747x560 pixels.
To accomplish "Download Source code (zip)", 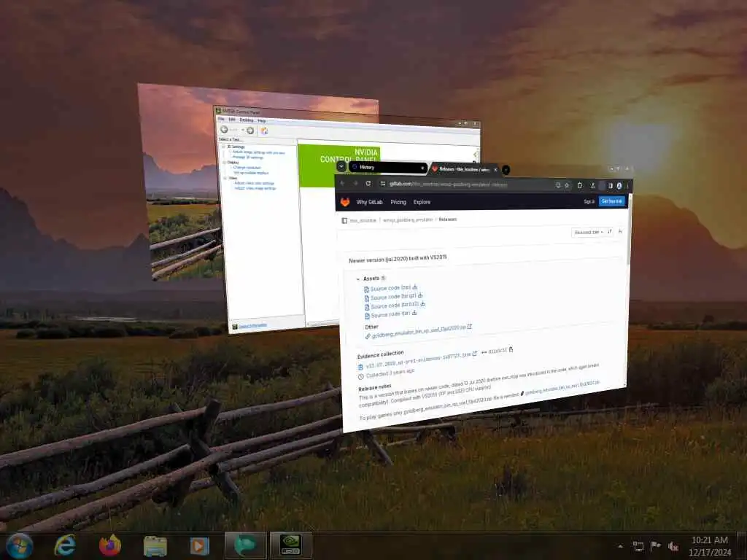I will click(391, 288).
